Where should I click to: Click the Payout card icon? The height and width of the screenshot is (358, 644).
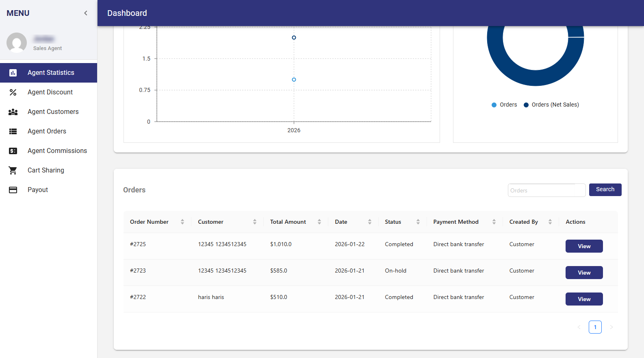(x=13, y=190)
